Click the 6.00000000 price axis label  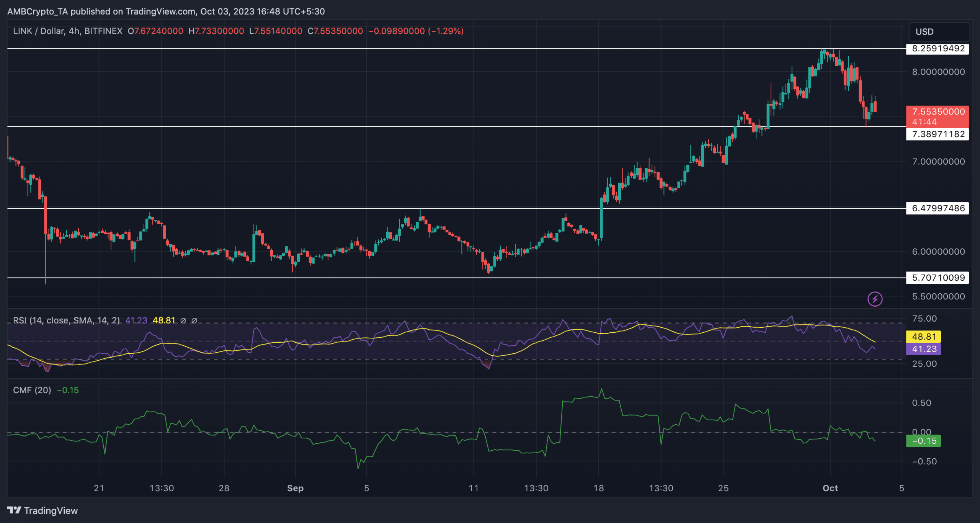[x=938, y=252]
